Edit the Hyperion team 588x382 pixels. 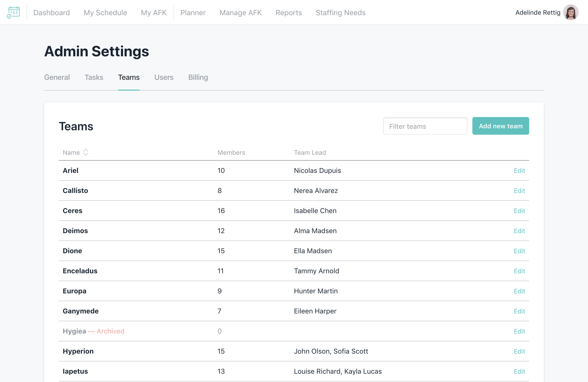tap(519, 351)
